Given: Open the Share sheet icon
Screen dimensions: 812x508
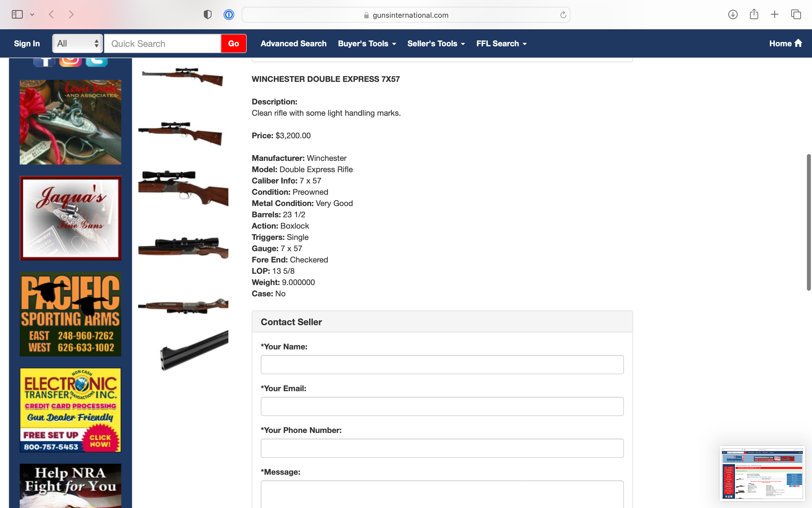Looking at the screenshot, I should [x=754, y=14].
